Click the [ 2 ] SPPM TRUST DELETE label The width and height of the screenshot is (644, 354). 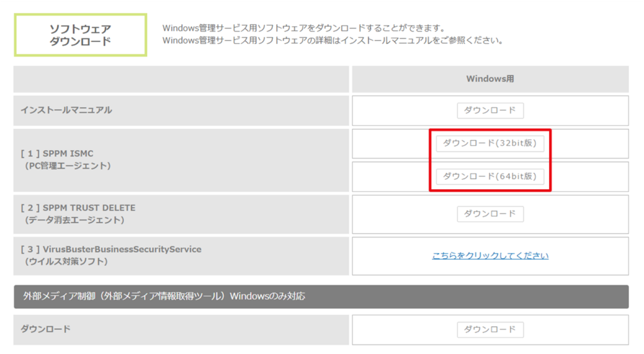(78, 207)
